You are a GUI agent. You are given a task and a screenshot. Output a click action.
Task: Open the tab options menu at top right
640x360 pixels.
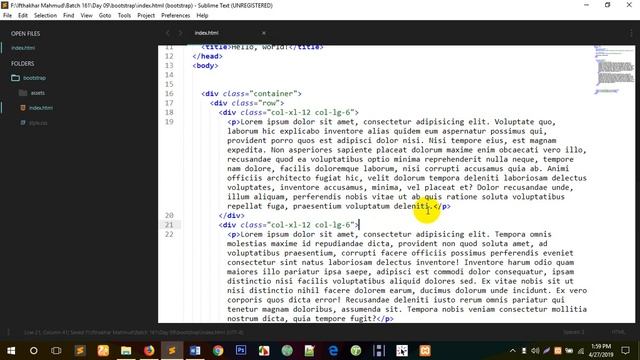[631, 33]
